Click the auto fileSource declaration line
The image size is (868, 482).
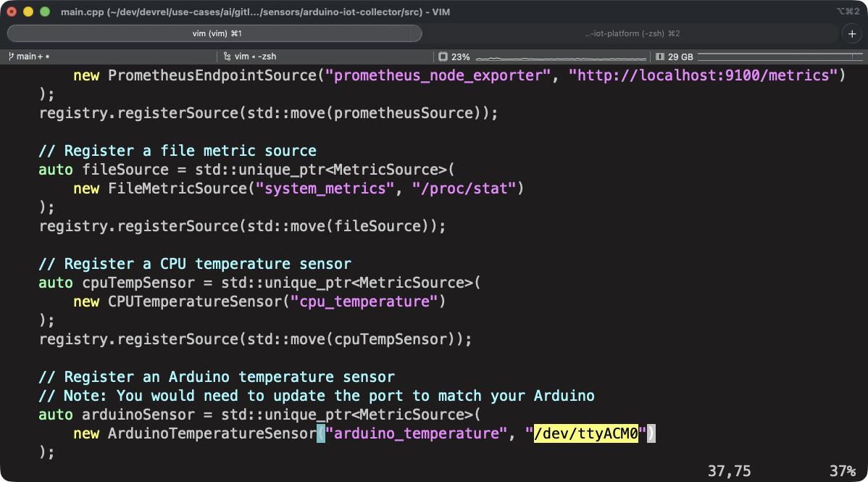coord(247,170)
